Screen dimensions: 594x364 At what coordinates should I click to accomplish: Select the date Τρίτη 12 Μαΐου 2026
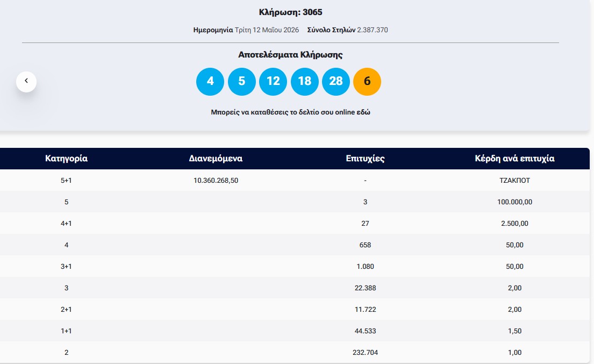pos(267,30)
